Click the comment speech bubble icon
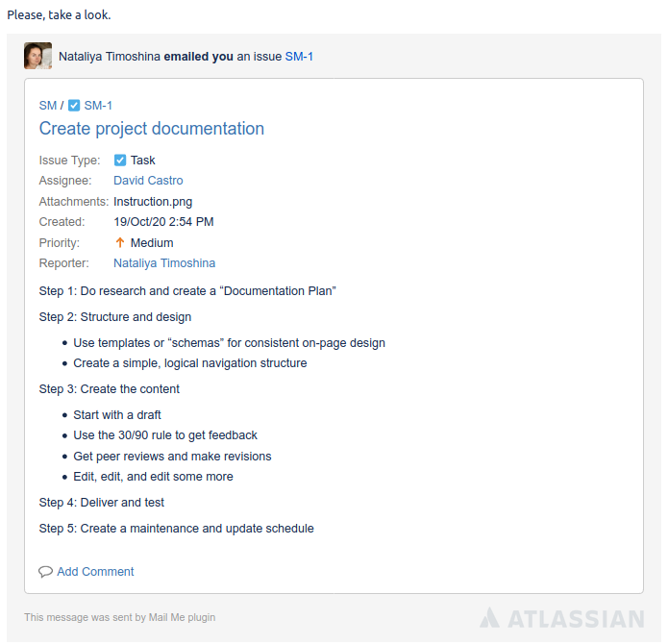The width and height of the screenshot is (668, 644). click(45, 572)
